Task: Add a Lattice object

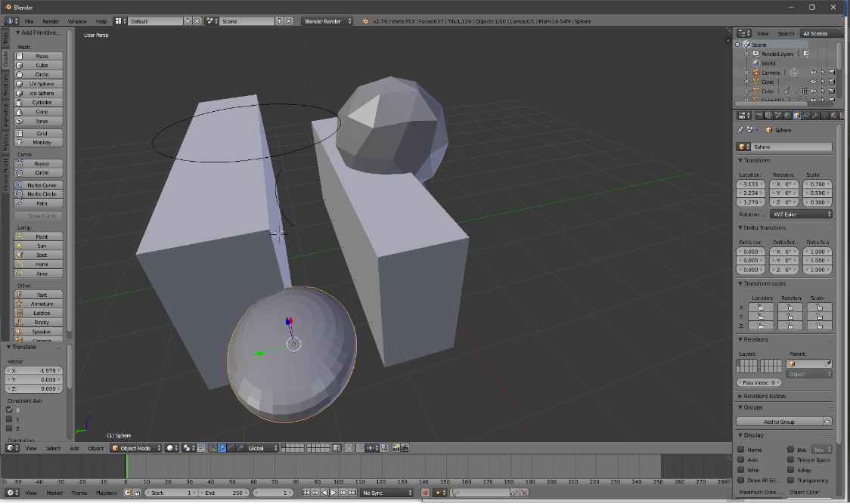Action: 38,314
